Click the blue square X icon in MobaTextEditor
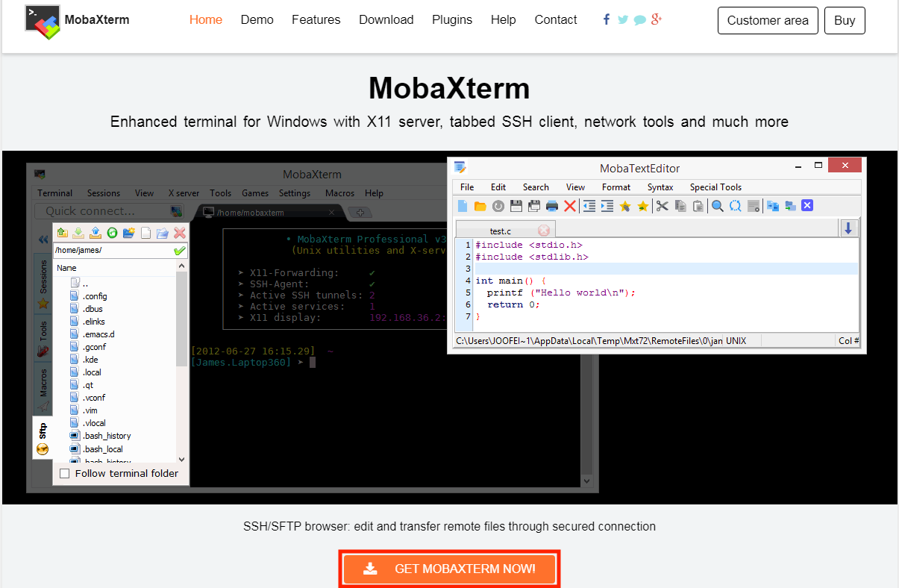The height and width of the screenshot is (588, 899). click(806, 206)
